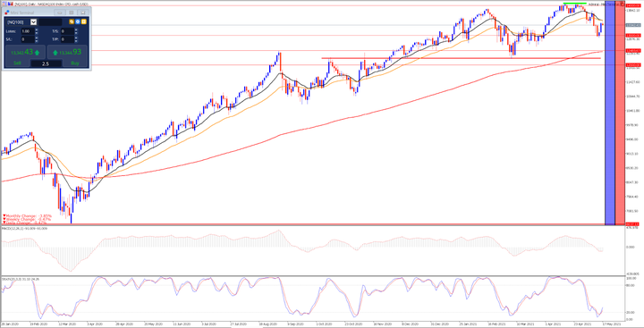The image size is (644, 328).
Task: Click the MACD indicator label
Action: pyautogui.click(x=25, y=228)
